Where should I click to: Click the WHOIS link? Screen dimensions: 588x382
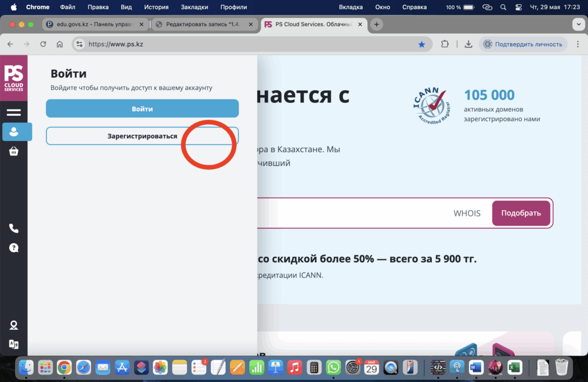click(x=467, y=213)
